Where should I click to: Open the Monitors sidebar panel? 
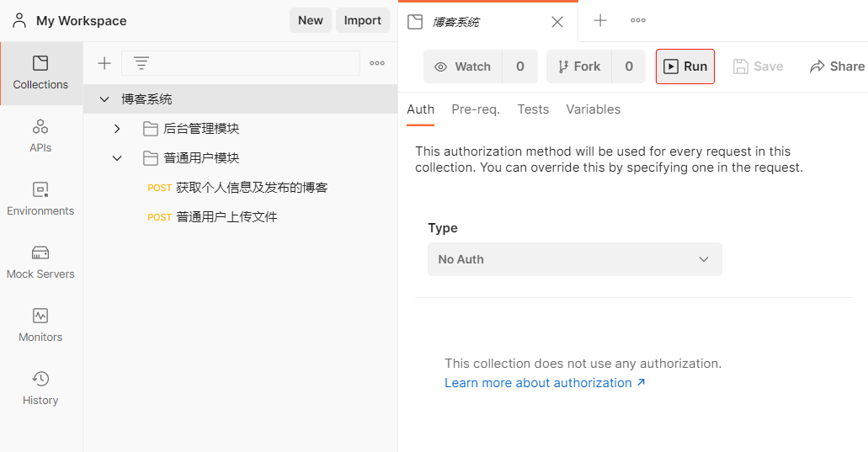(x=40, y=325)
